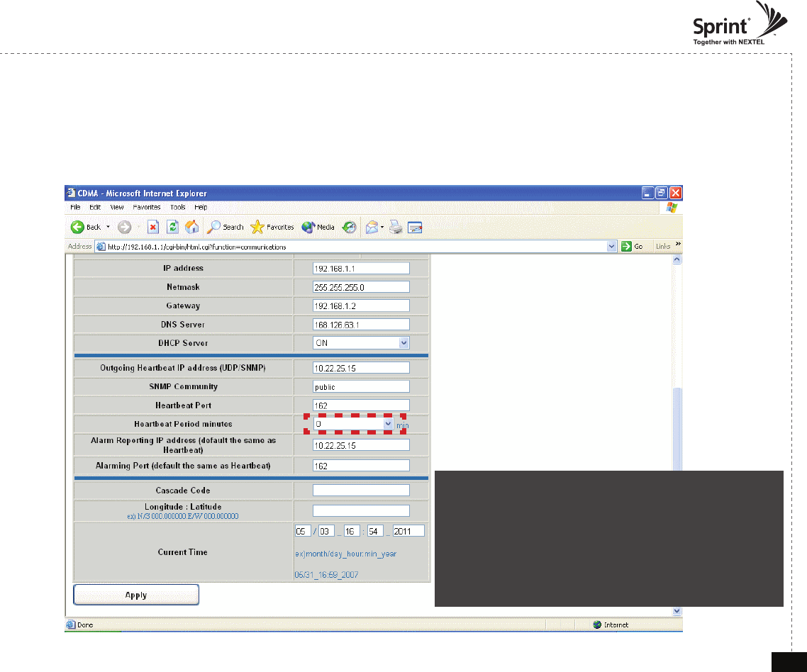This screenshot has width=807, height=672.
Task: Open the Tools menu
Action: [x=177, y=208]
